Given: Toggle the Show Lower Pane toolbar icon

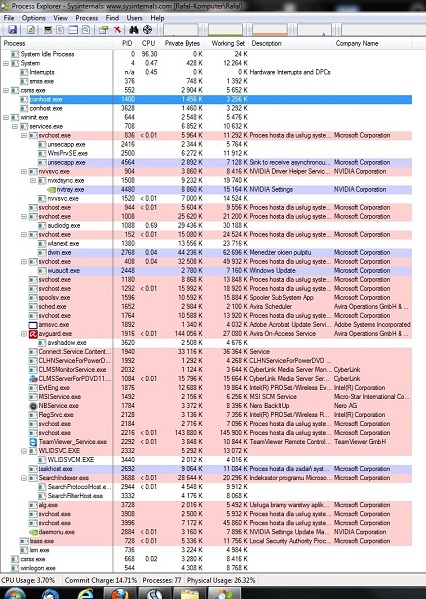Looking at the screenshot, I should tap(73, 30).
